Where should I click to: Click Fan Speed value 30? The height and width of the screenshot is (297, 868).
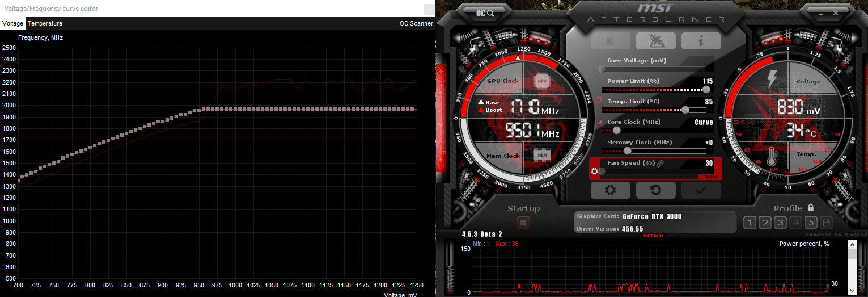(x=709, y=163)
